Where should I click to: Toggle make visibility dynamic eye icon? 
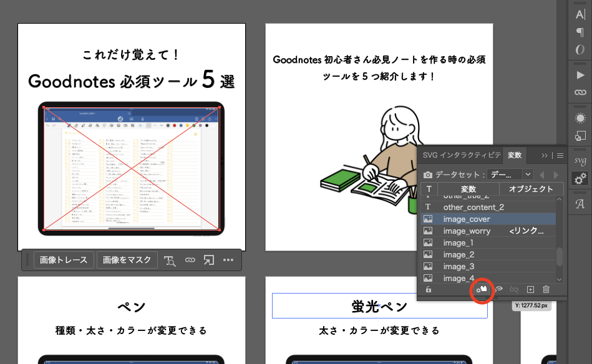[499, 289]
